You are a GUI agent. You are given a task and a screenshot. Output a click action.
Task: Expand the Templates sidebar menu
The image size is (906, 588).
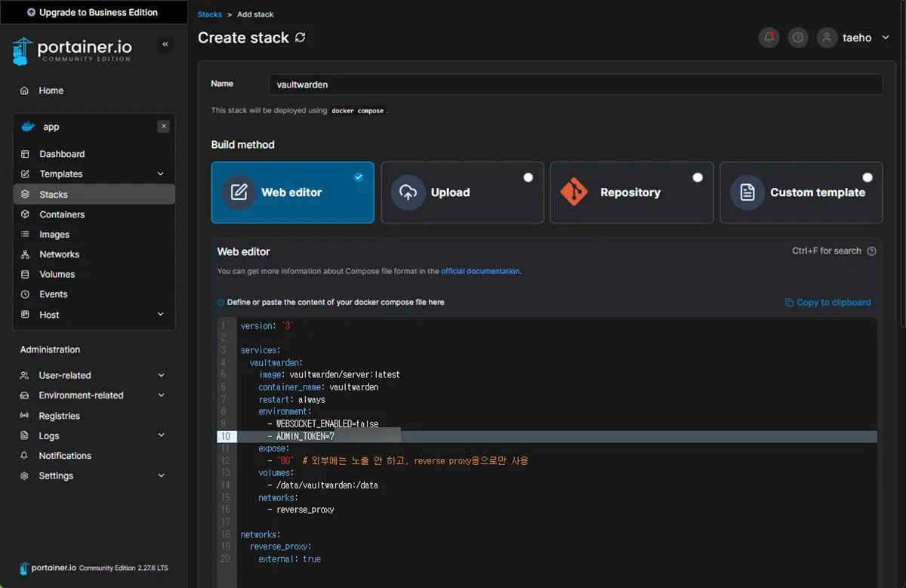pyautogui.click(x=94, y=174)
